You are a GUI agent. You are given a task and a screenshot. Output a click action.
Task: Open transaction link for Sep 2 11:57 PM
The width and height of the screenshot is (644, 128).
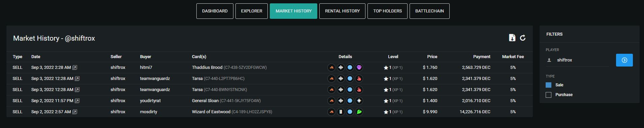77,101
